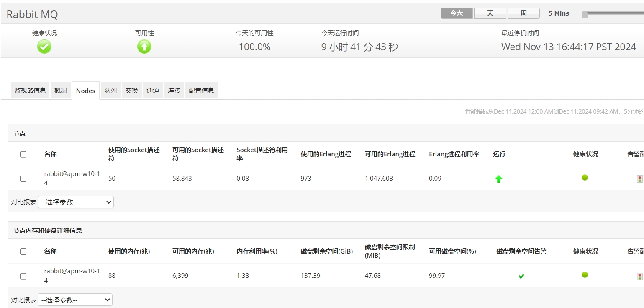Select the 周 time range button

pos(523,13)
